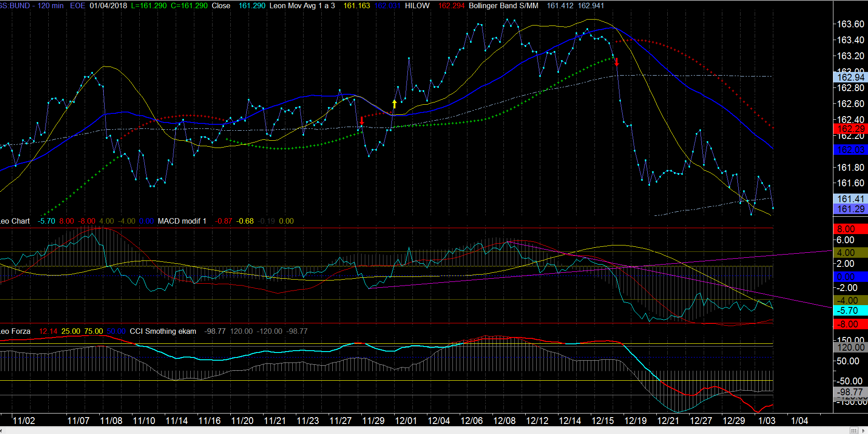
Task: Click the 12/01 date axis label
Action: (406, 421)
